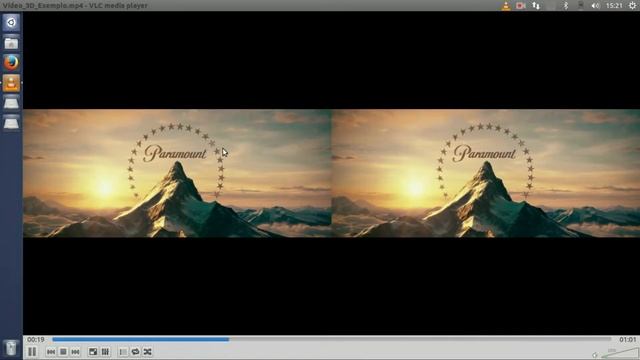Screen dimensions: 640x360
Task: Open network connections indicator
Action: (536, 6)
